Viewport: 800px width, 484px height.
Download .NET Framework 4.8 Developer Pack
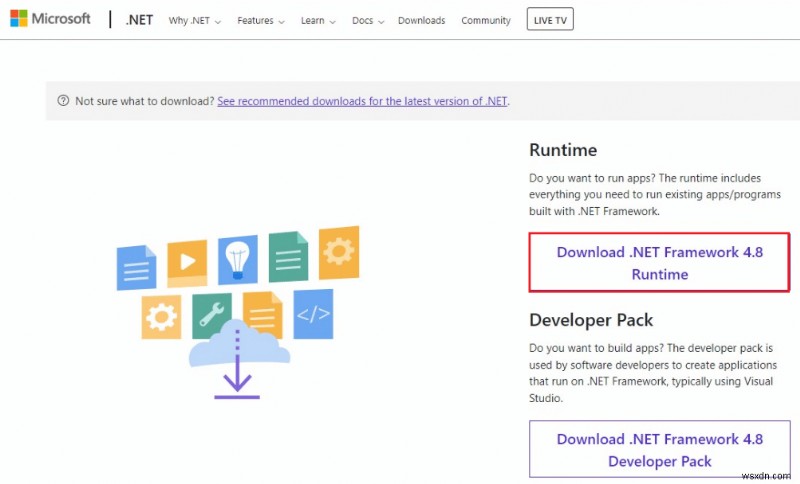tap(659, 449)
